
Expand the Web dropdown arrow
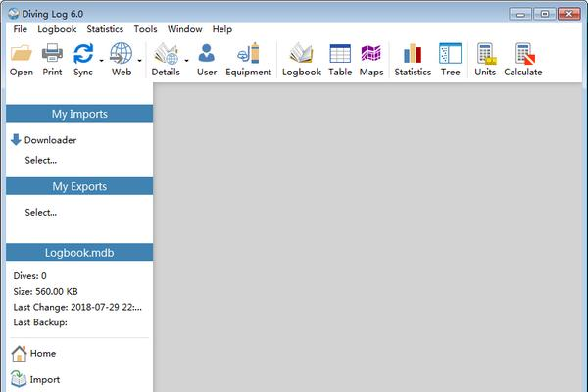point(139,60)
